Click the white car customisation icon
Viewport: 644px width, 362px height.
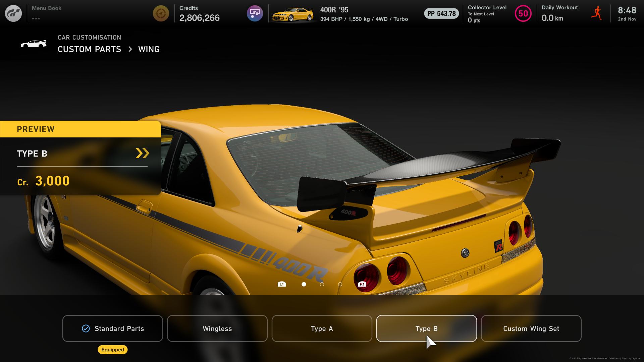(x=34, y=44)
